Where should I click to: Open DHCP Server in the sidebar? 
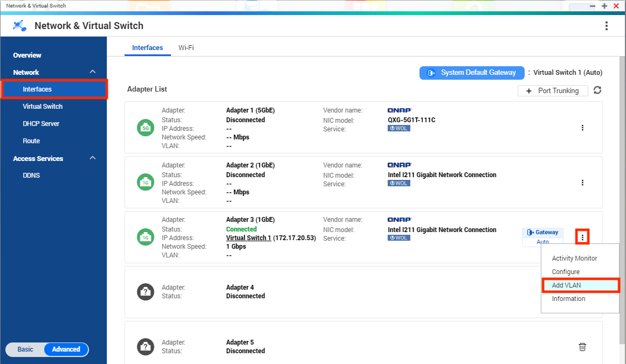pos(41,124)
